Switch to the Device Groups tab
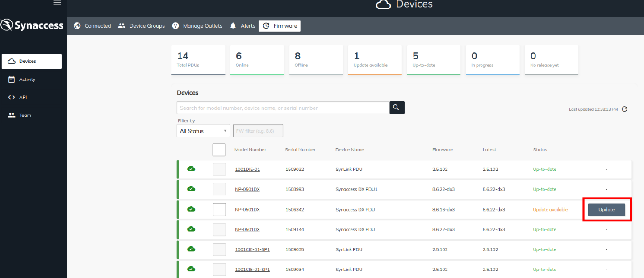The width and height of the screenshot is (644, 278). coord(142,26)
